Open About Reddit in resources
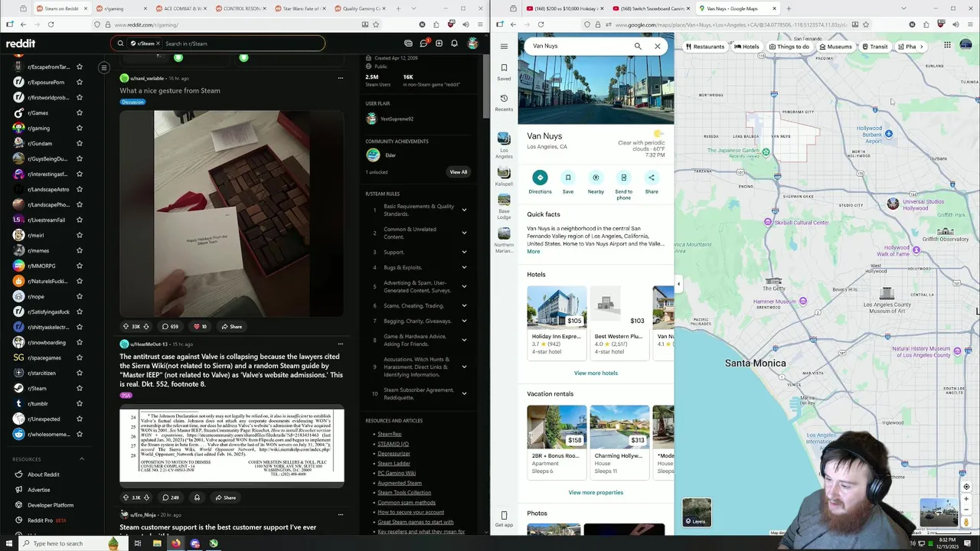This screenshot has width=980, height=551. point(44,474)
